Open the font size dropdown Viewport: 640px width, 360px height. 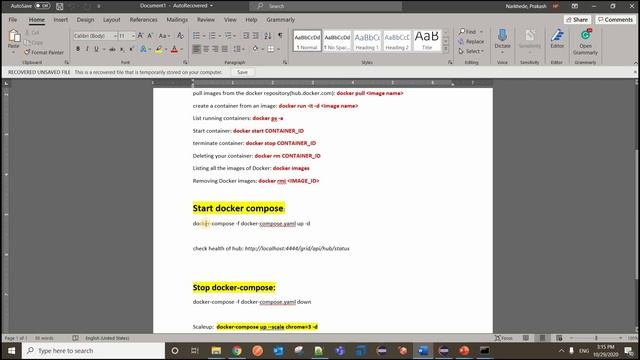(x=133, y=36)
